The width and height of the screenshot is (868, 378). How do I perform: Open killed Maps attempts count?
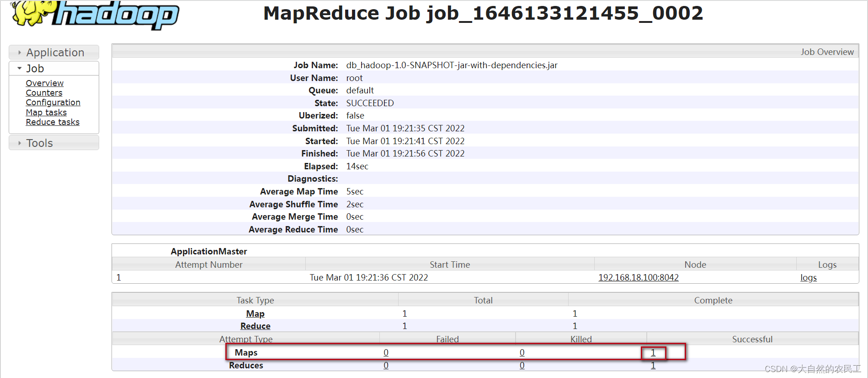[522, 352]
